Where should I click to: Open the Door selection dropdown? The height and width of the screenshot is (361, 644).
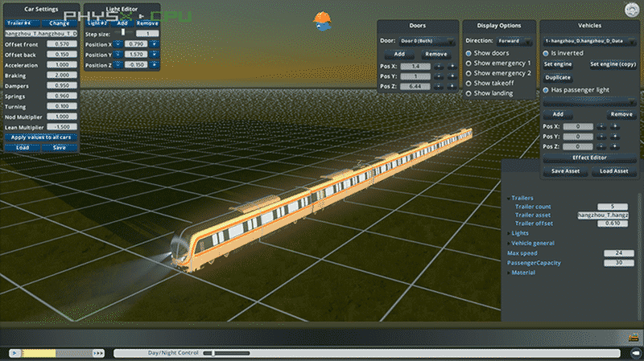coord(427,41)
